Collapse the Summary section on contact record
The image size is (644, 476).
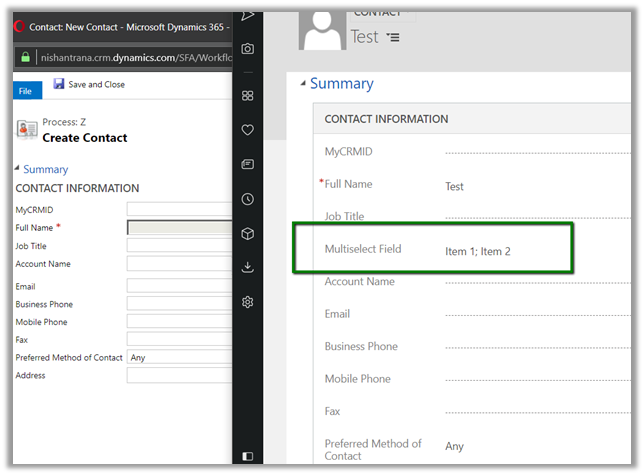point(304,84)
